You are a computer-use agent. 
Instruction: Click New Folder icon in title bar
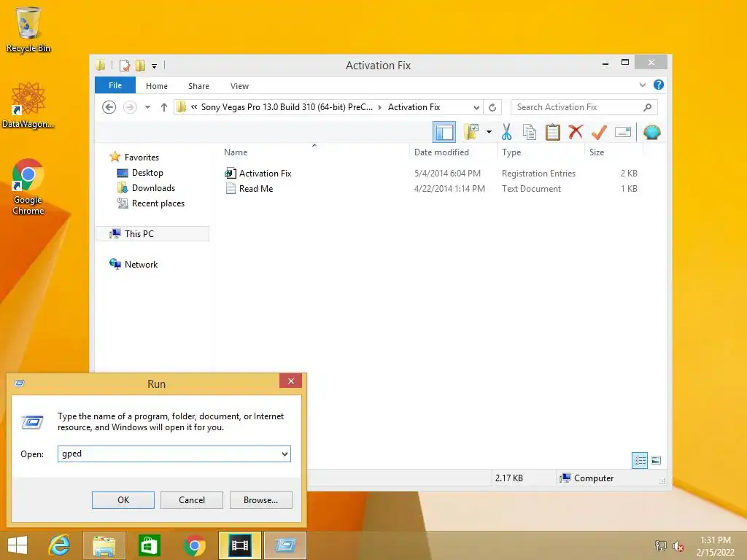[x=141, y=65]
